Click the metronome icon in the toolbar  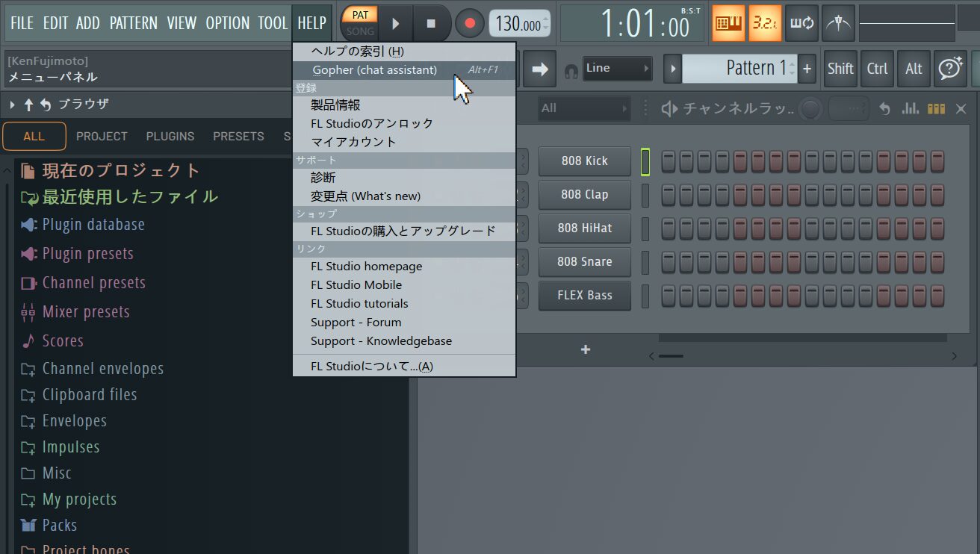838,23
